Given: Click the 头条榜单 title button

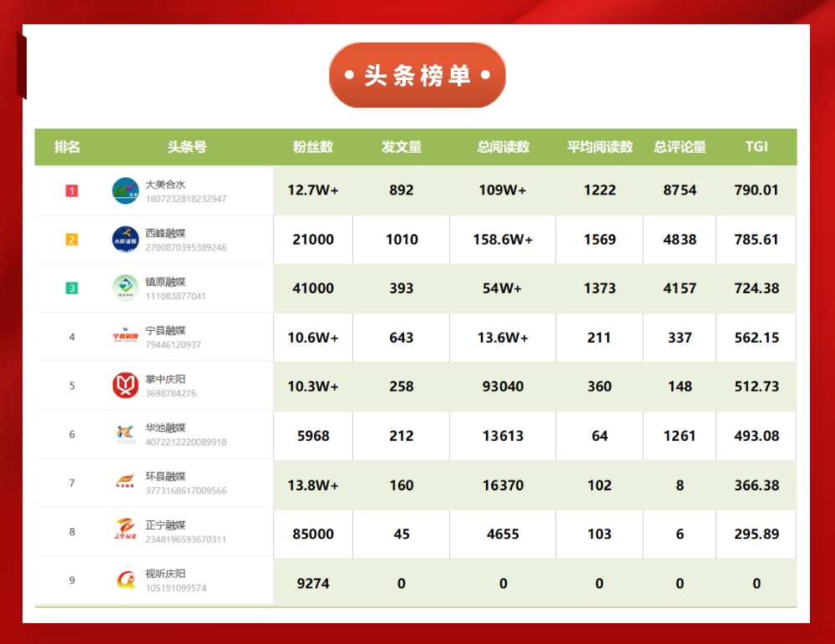Looking at the screenshot, I should (417, 76).
